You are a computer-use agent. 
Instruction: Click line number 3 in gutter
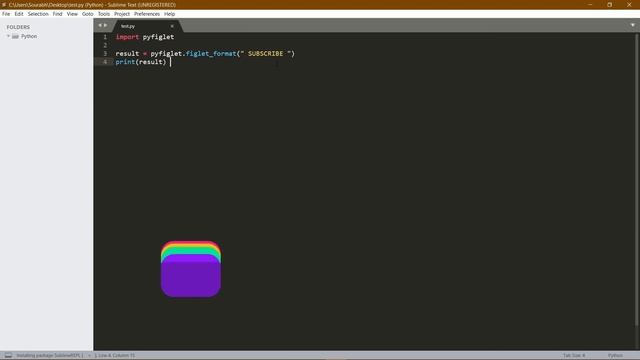point(105,53)
